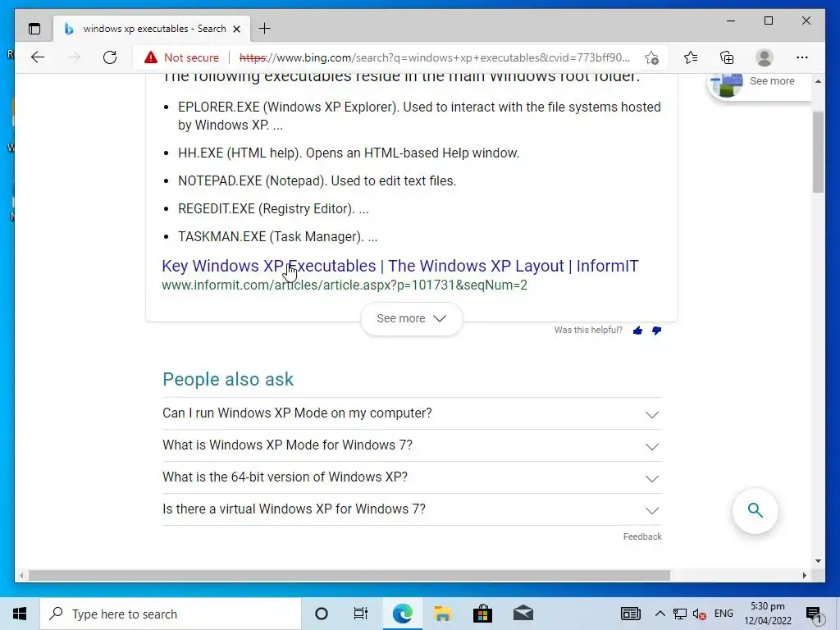The image size is (840, 630).
Task: Open the Mail app from taskbar
Action: coord(523,614)
